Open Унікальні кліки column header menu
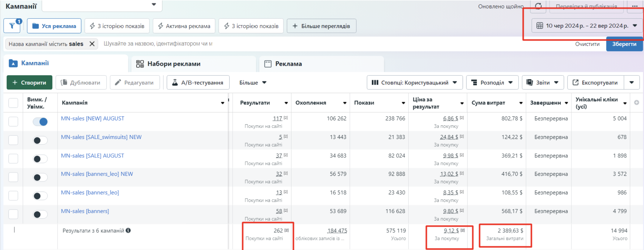Screen dimensions: 644x250 click(625, 103)
